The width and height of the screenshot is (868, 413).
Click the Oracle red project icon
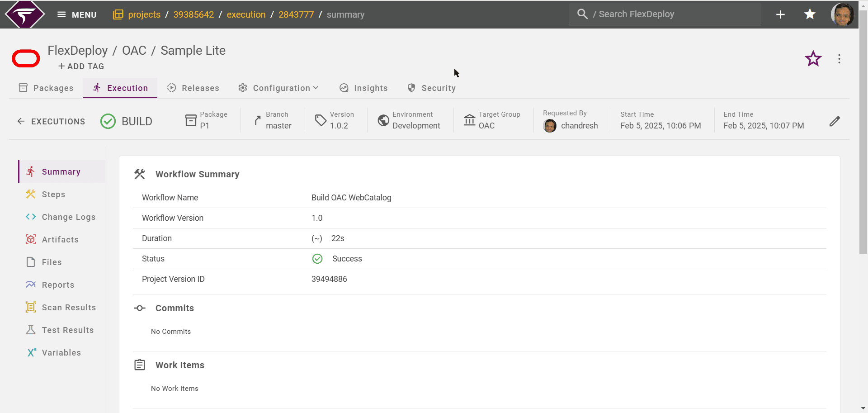click(x=26, y=59)
